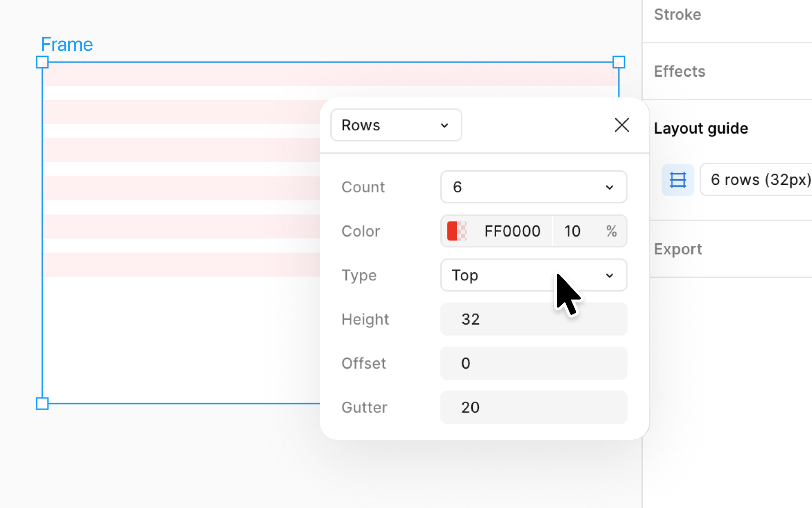Click the layout grid icon in Layout guide panel
The image size is (812, 508).
click(x=678, y=180)
